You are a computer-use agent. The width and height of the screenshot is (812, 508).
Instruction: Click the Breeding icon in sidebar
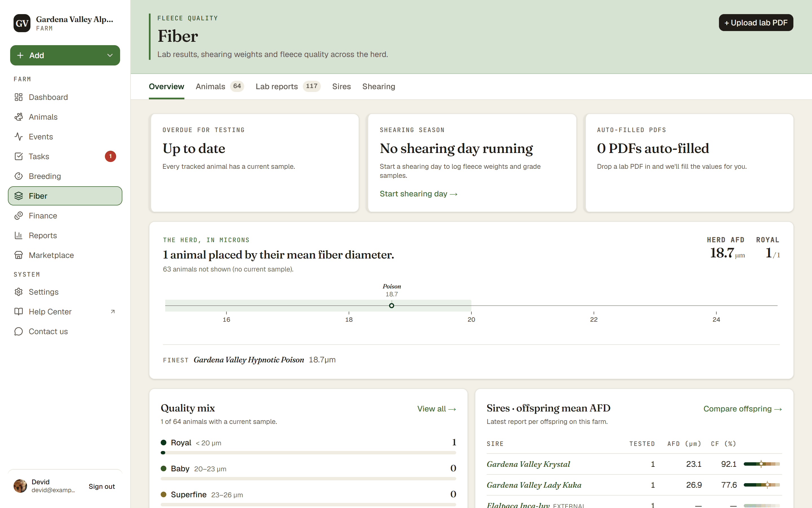click(x=18, y=176)
